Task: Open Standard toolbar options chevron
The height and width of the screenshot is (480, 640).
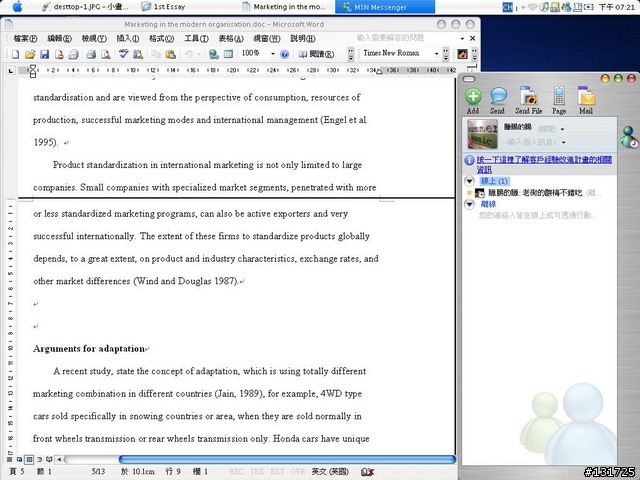Action: tap(351, 54)
